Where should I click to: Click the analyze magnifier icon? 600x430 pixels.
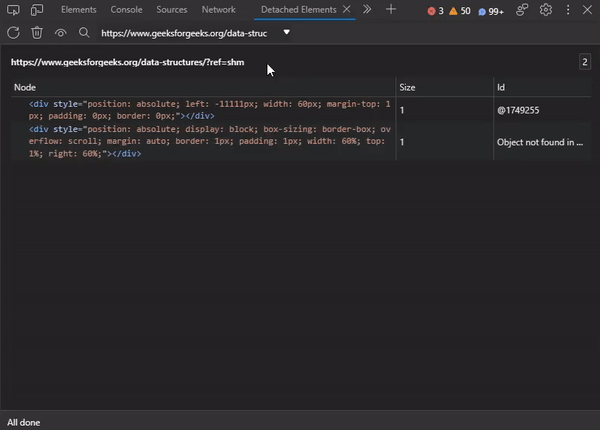(x=84, y=33)
